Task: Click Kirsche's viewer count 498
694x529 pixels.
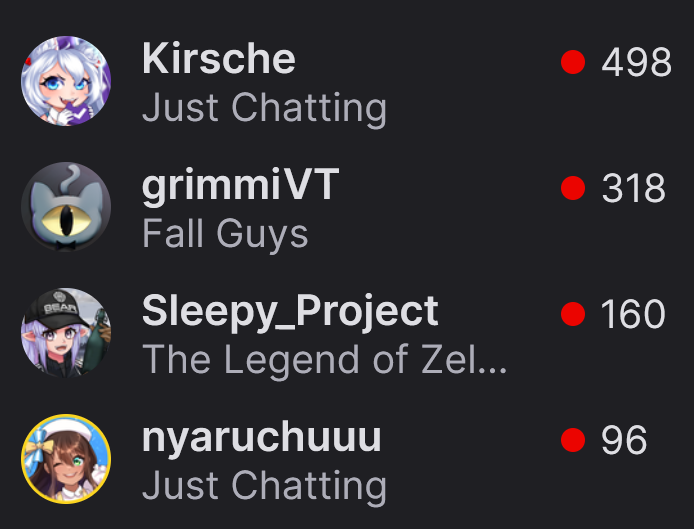Action: click(x=636, y=62)
